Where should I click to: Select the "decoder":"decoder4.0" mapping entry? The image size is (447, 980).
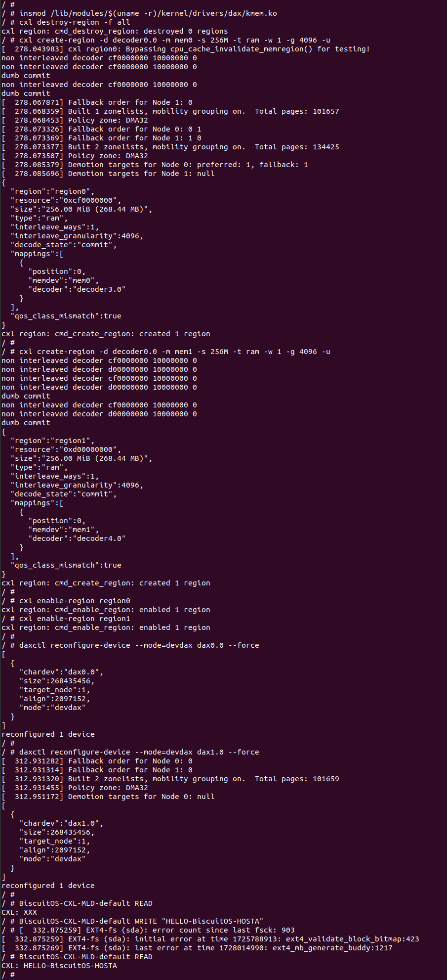(77, 538)
